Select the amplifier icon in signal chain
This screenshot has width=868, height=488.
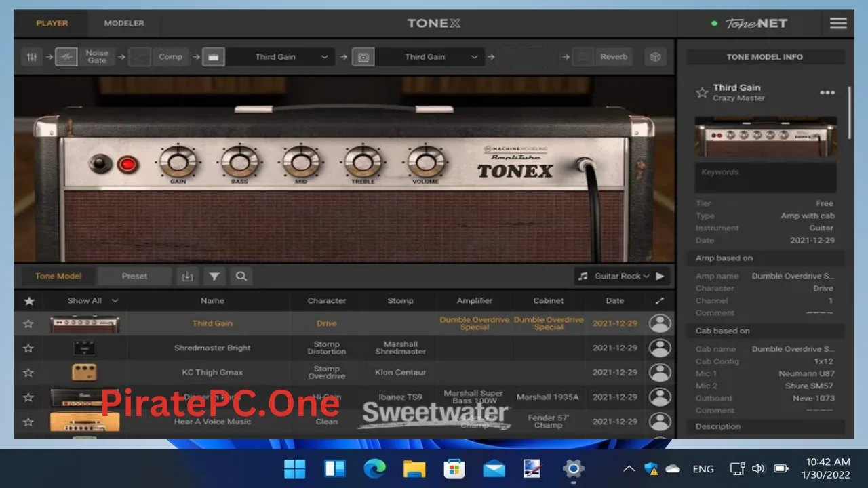tap(213, 57)
